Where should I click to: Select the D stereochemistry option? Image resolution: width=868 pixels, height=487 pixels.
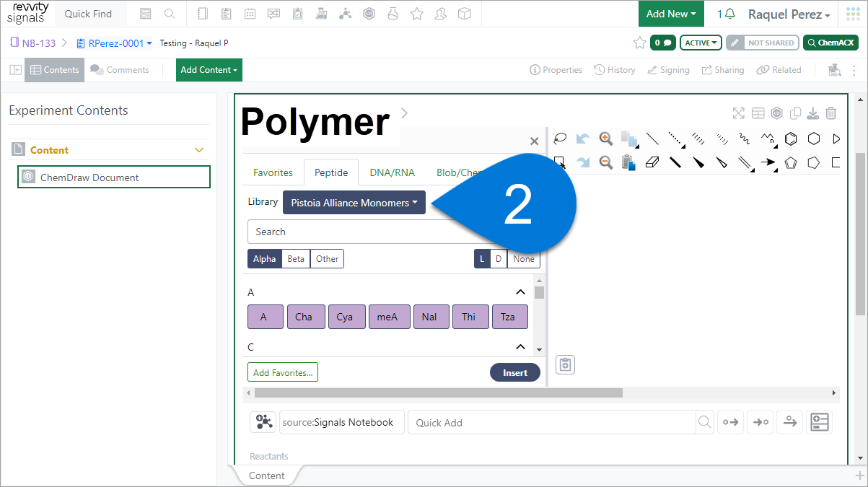[499, 259]
